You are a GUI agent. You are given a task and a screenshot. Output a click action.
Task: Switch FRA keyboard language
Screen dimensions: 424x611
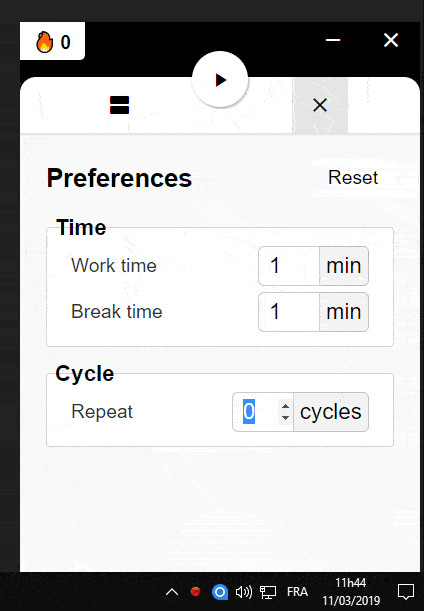pos(297,592)
